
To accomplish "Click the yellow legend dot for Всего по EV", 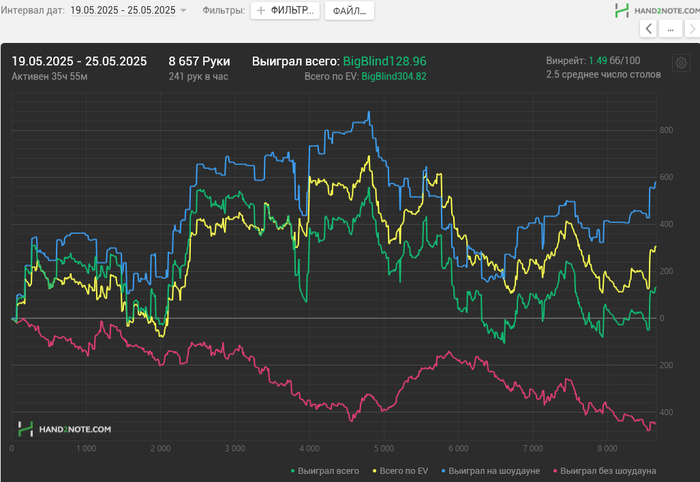I will point(375,471).
